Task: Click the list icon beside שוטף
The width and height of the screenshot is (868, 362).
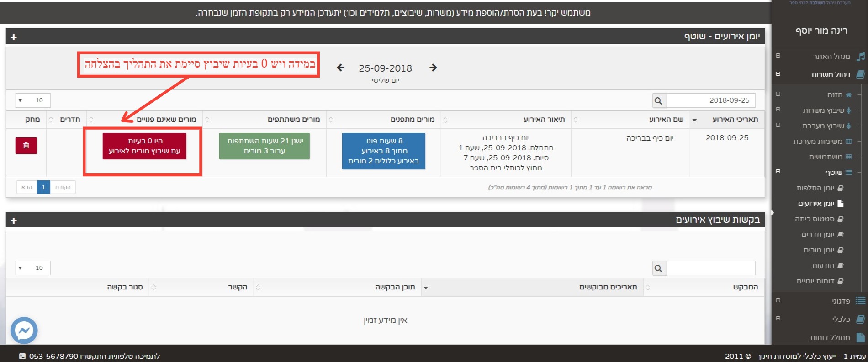Action: [x=849, y=172]
